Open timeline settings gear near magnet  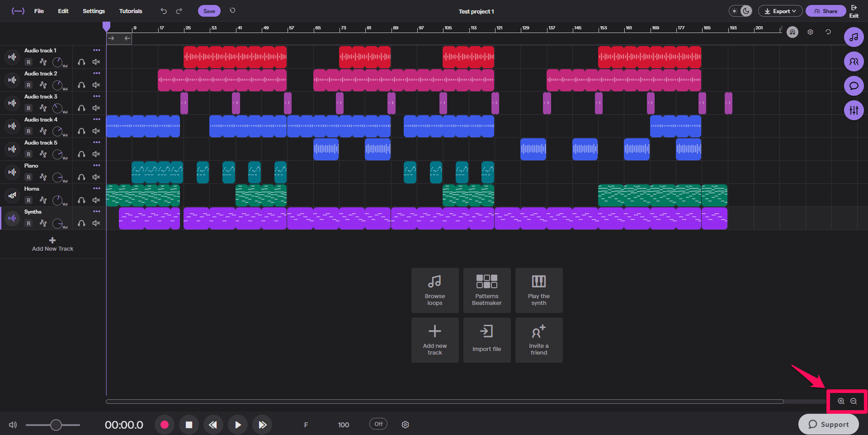tap(811, 32)
